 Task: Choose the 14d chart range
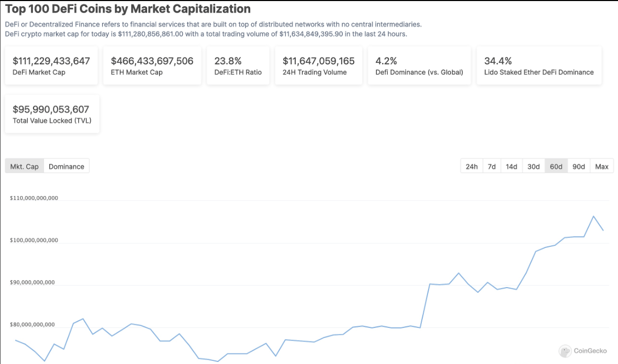pos(511,166)
